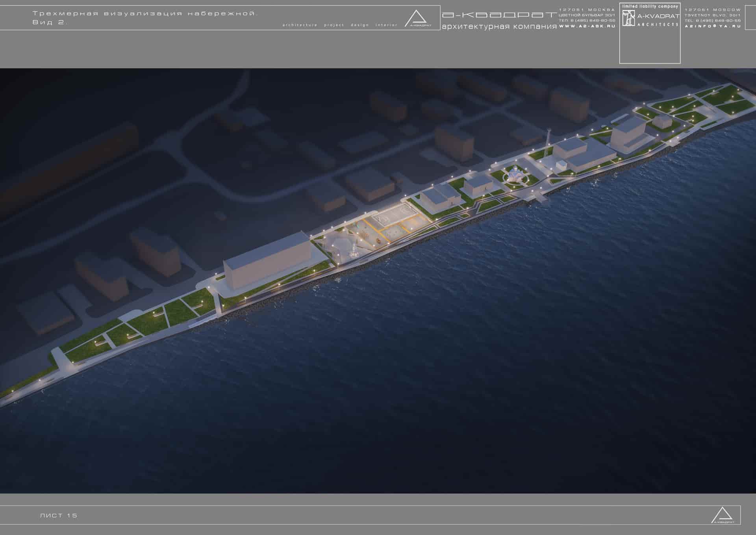Click the 'A-KVADRAT' English company name
Image resolution: width=756 pixels, height=535 pixels.
coord(658,16)
